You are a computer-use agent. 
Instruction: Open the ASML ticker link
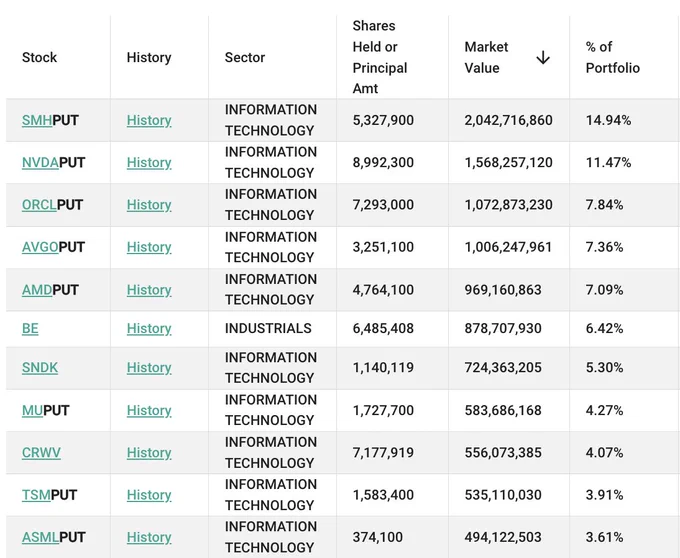click(x=40, y=537)
